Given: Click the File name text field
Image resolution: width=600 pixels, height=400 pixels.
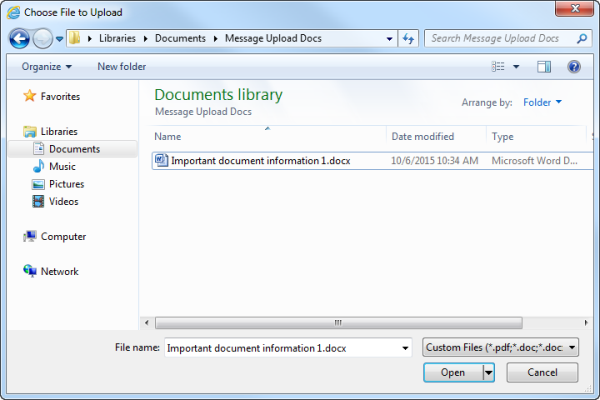Looking at the screenshot, I should click(x=288, y=348).
